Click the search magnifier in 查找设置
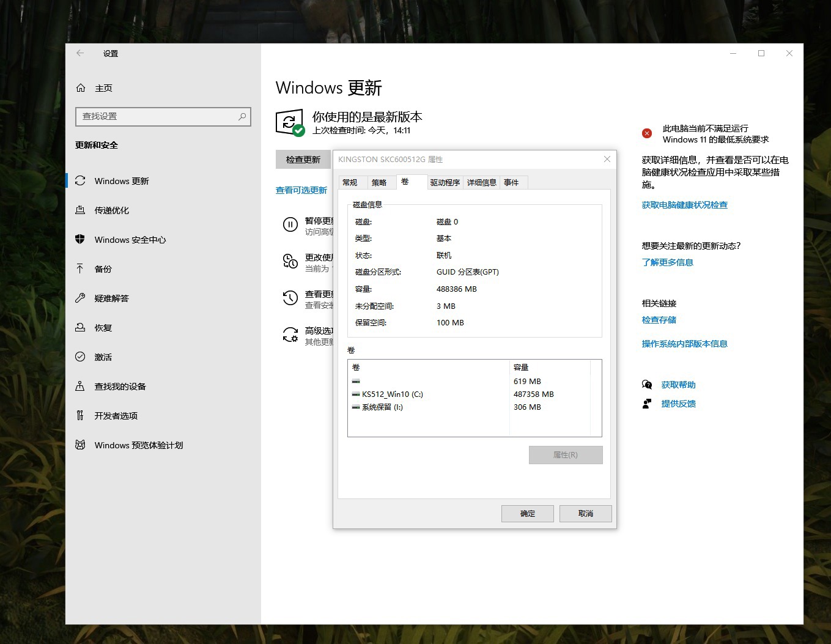The height and width of the screenshot is (644, 831). click(242, 116)
